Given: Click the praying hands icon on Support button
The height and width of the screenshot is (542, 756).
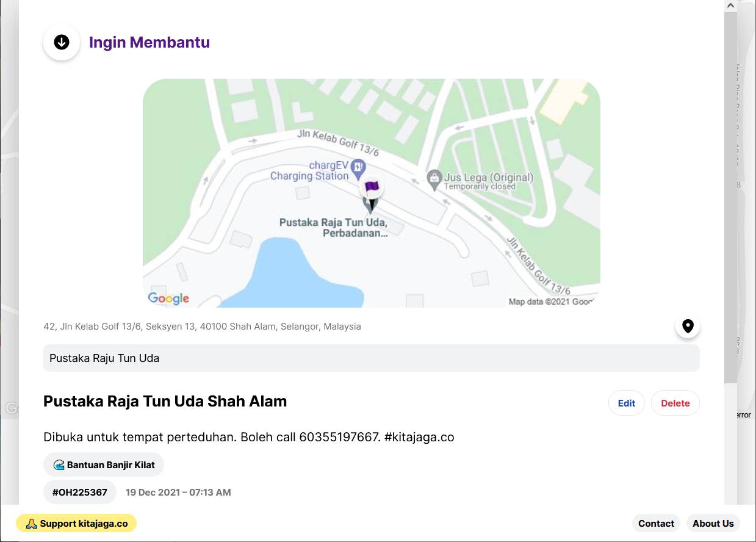Looking at the screenshot, I should [x=32, y=524].
